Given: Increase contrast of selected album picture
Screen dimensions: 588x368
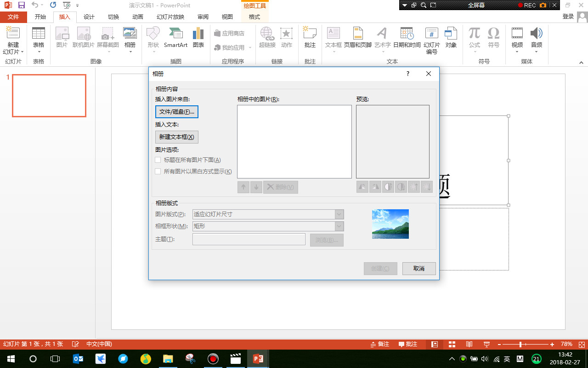Looking at the screenshot, I should pos(388,187).
